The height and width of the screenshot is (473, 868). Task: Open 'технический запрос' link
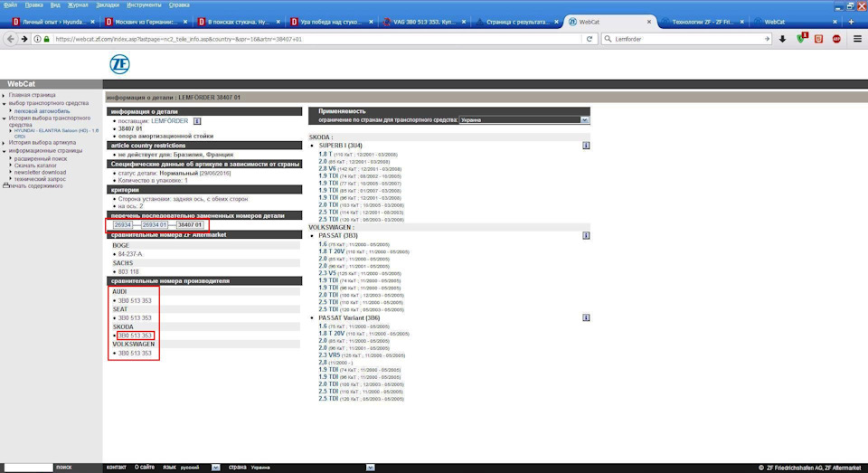click(x=40, y=179)
